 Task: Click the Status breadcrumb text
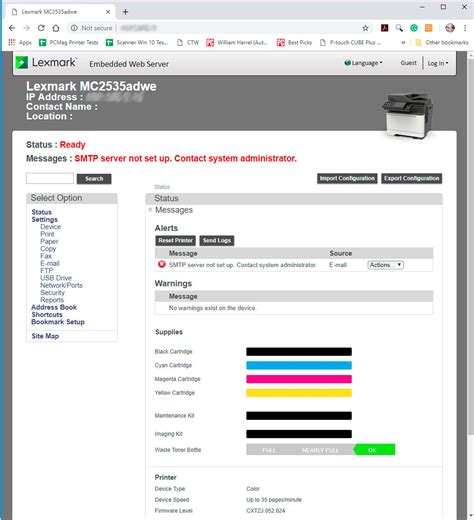[162, 187]
